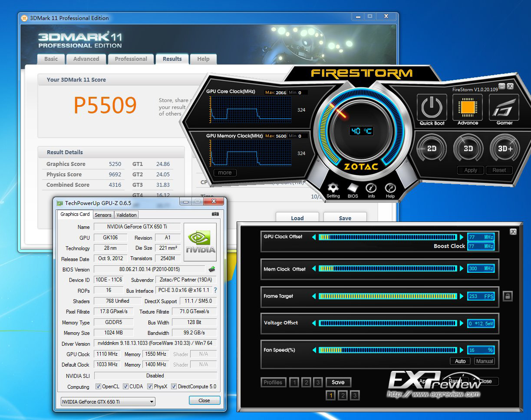The height and width of the screenshot is (420, 531).
Task: Increase GPU Clock Offset with right arrow
Action: coord(462,237)
